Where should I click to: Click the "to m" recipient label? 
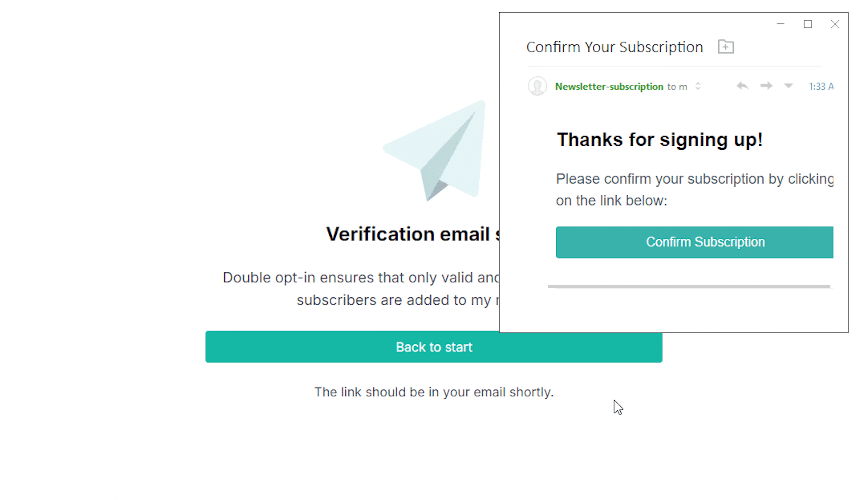pos(677,87)
